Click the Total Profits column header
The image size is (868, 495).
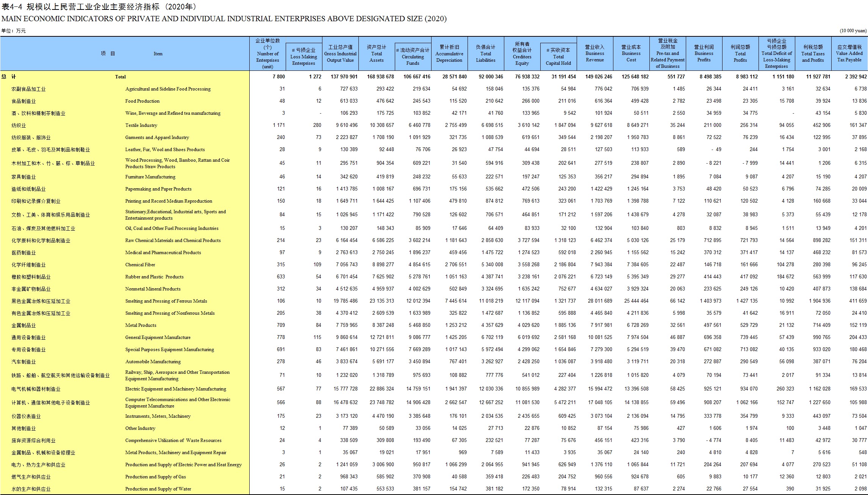click(740, 53)
